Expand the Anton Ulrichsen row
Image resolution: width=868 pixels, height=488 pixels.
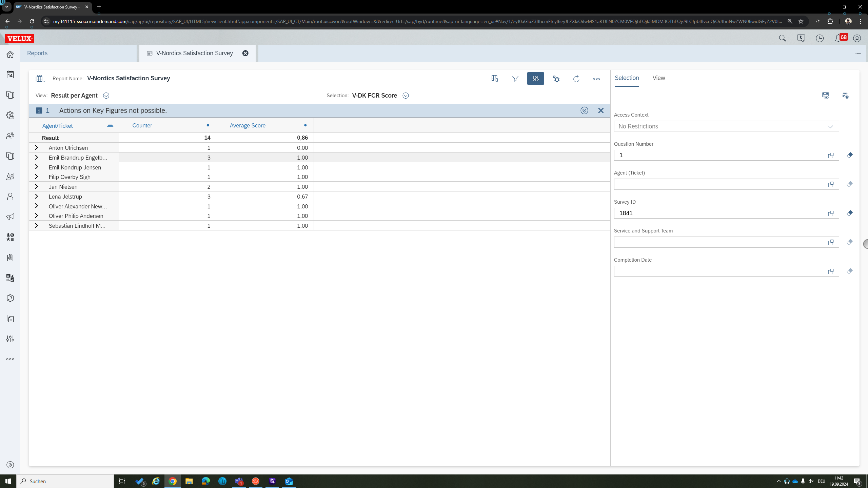(36, 148)
